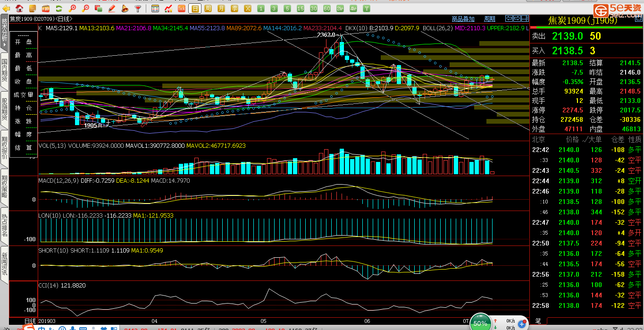
Task: Click the Sogou input method S icon
Action: click(29, 327)
